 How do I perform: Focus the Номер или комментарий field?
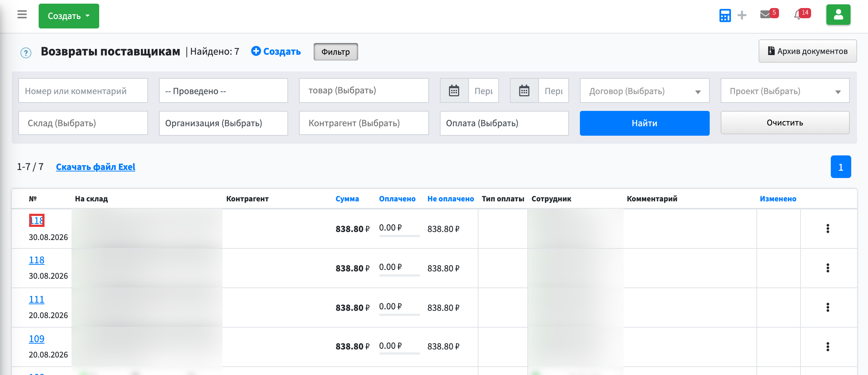click(x=83, y=90)
